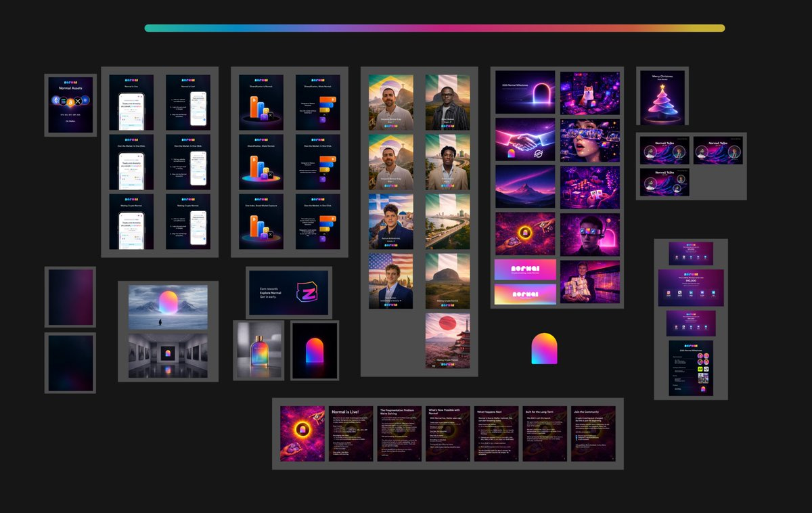Screen dimensions: 812x513
Task: Open the Normal is Live! text slide
Action: click(x=351, y=434)
